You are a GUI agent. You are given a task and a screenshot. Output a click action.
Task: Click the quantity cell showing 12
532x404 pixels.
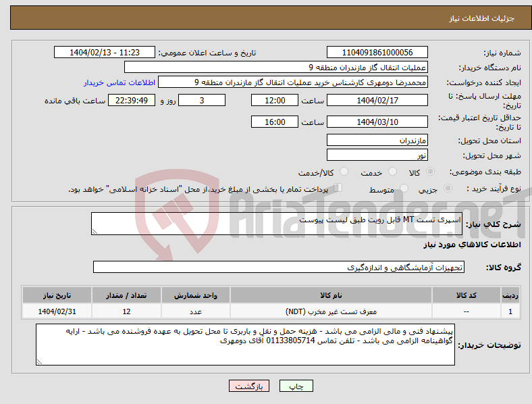pos(126,311)
